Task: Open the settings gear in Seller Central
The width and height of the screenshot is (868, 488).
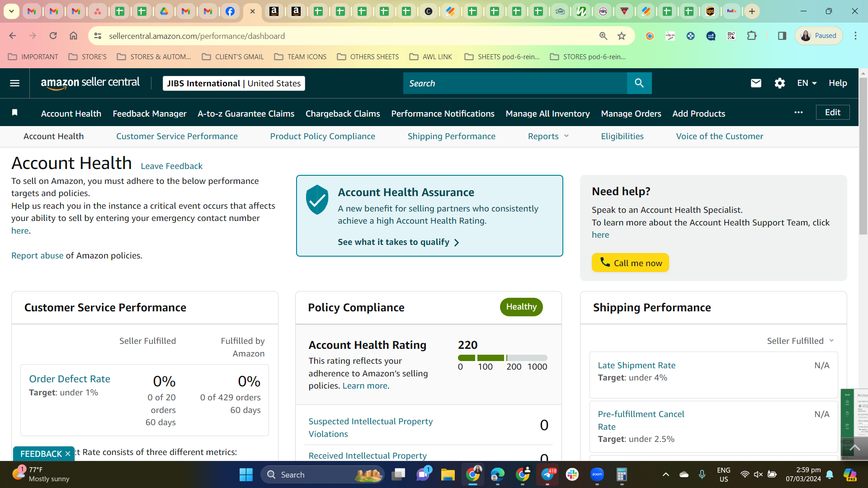Action: [779, 83]
